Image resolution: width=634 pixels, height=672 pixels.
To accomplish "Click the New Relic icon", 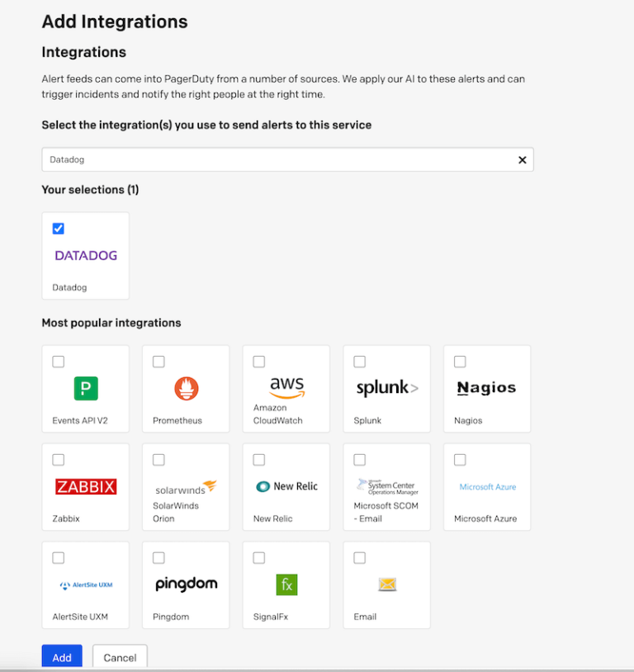I will (286, 486).
